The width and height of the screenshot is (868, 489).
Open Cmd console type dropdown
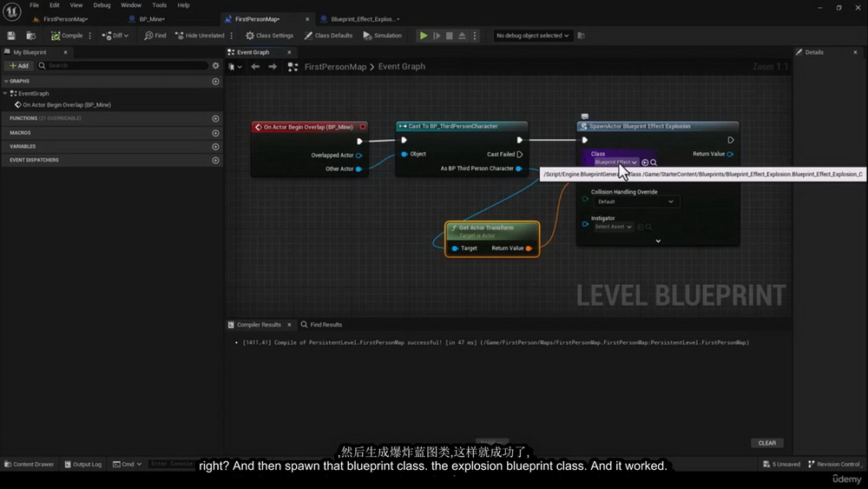[x=128, y=464]
